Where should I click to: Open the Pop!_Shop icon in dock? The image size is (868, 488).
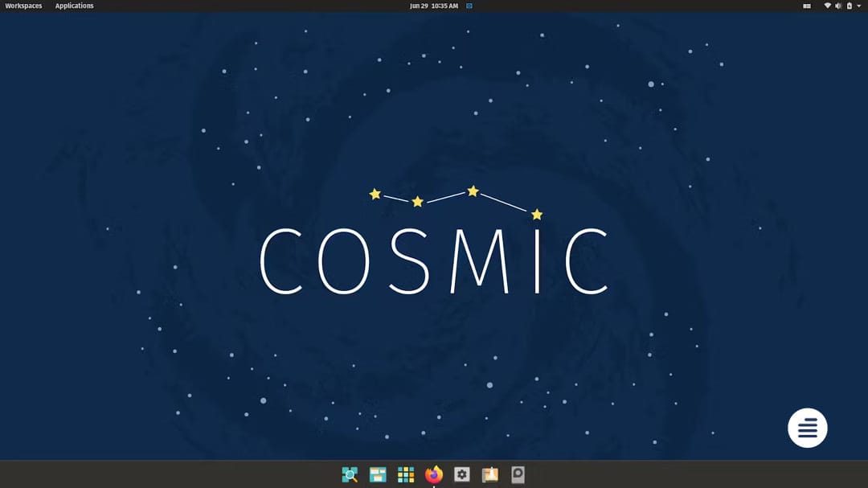[x=490, y=474]
